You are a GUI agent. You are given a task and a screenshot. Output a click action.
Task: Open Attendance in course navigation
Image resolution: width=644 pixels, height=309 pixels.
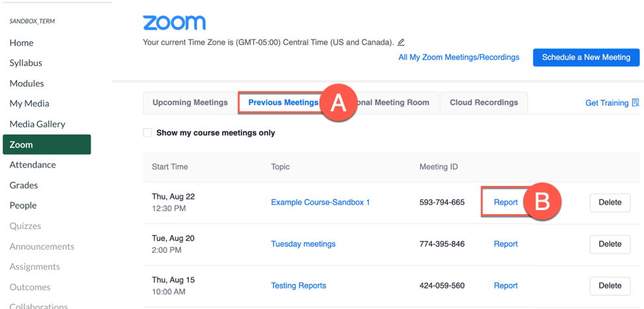[x=32, y=164]
